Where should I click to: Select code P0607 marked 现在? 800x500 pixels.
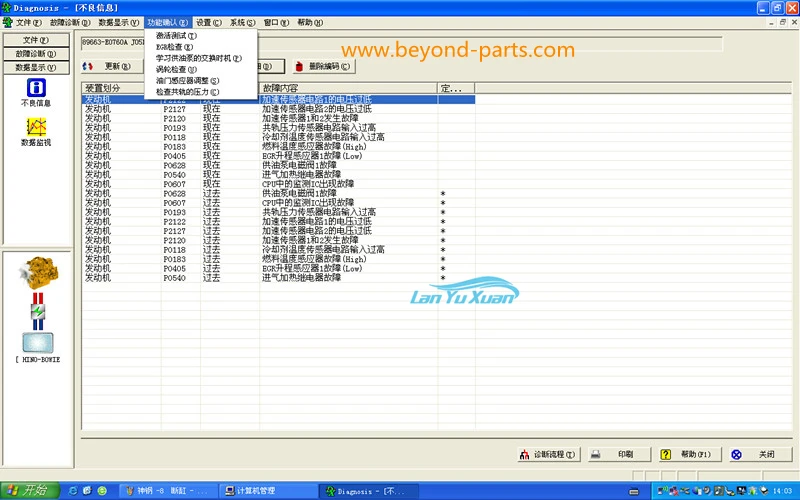(174, 184)
